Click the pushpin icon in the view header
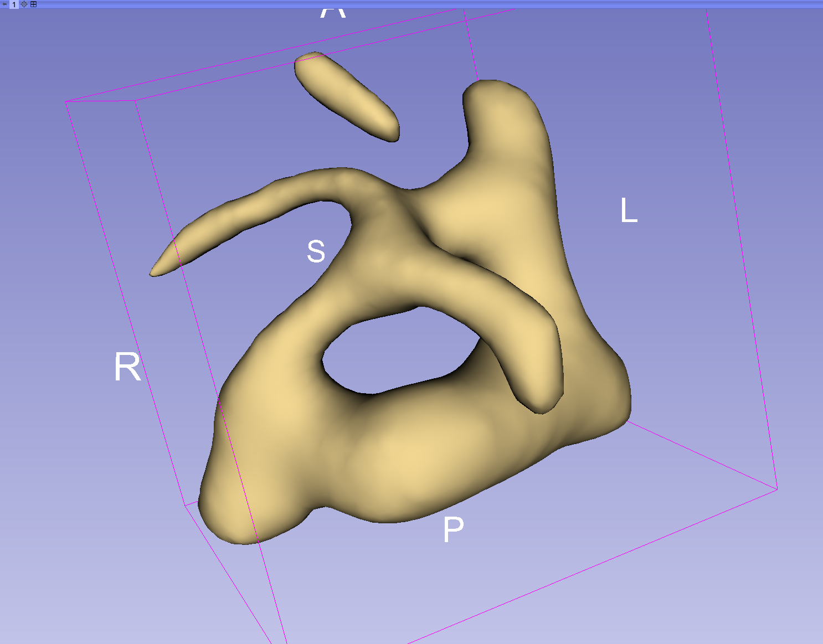823x644 pixels. 5,4
